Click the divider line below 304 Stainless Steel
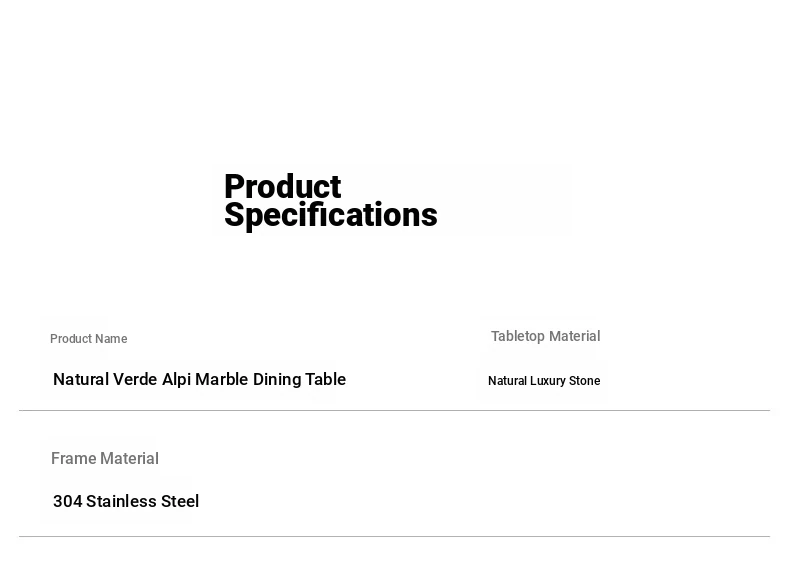The width and height of the screenshot is (790, 562). pos(394,537)
